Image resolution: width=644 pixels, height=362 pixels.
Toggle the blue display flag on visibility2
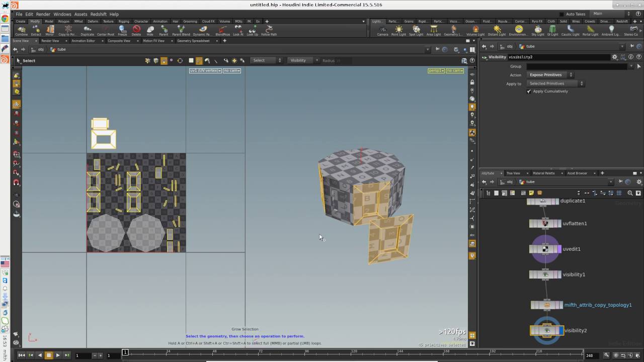(561, 330)
